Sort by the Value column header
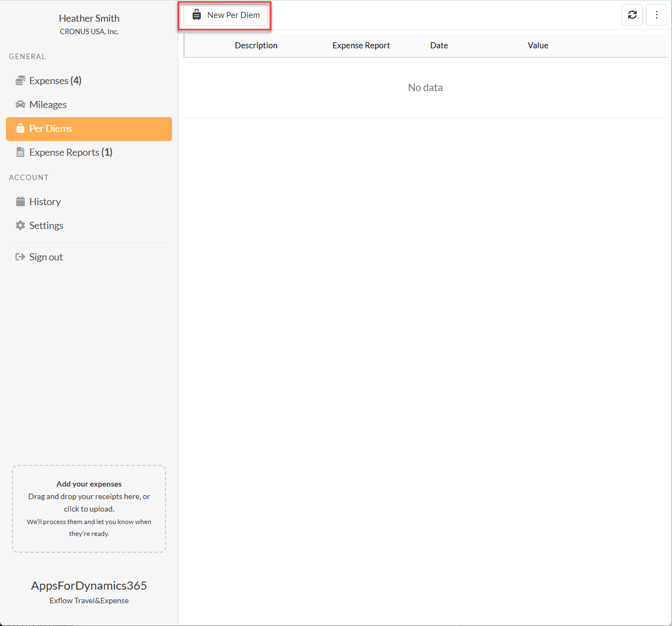Screen dimensions: 672x626 coord(537,46)
